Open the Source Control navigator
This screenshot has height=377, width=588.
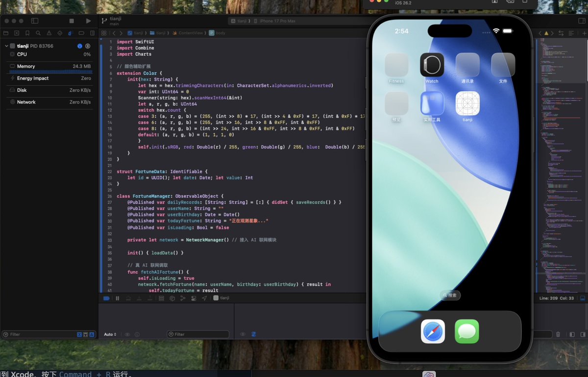[17, 33]
